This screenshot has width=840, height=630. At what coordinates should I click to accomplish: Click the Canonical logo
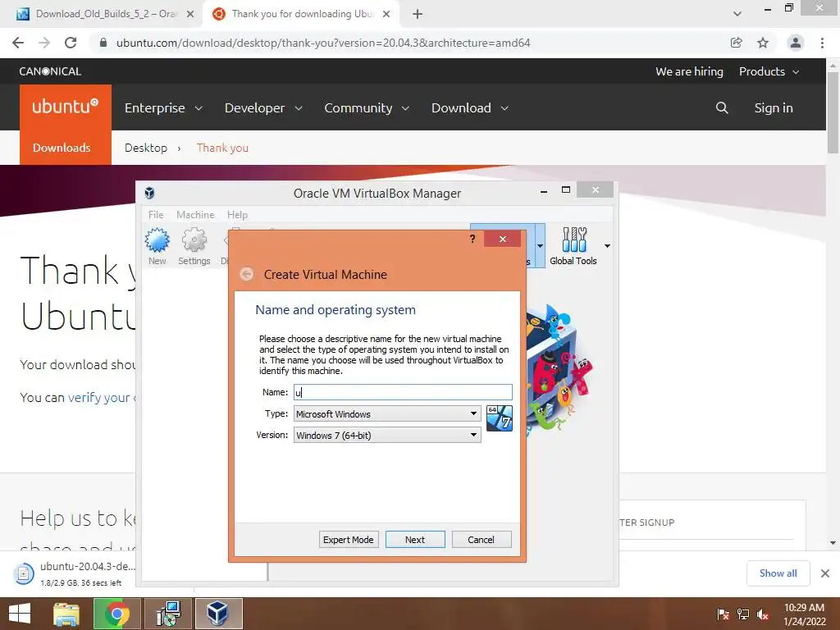(50, 71)
